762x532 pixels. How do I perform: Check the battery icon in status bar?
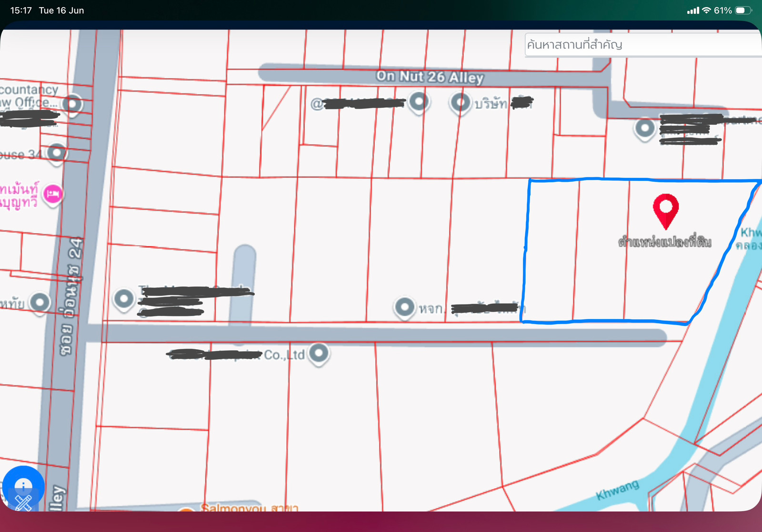[744, 10]
